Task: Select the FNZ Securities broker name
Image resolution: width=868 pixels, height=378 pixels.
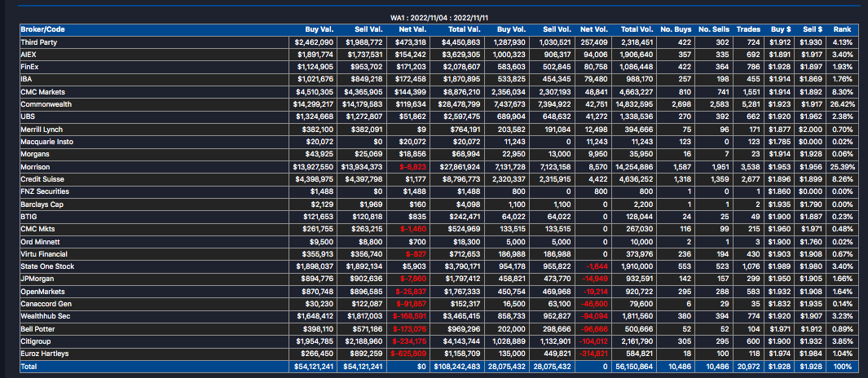Action: point(45,191)
